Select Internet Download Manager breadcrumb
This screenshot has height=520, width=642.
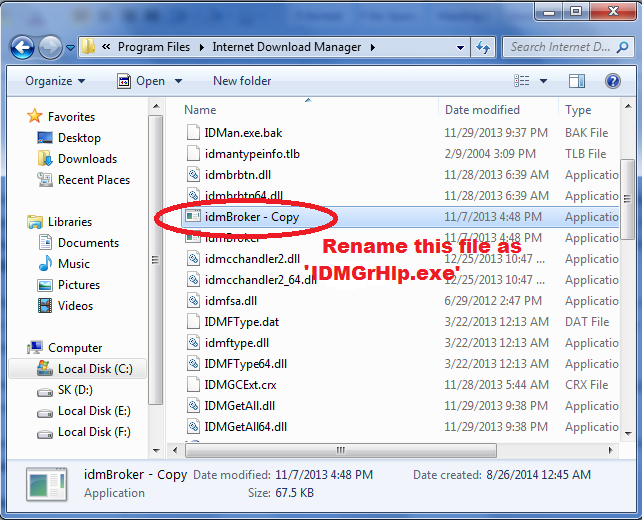pyautogui.click(x=287, y=47)
